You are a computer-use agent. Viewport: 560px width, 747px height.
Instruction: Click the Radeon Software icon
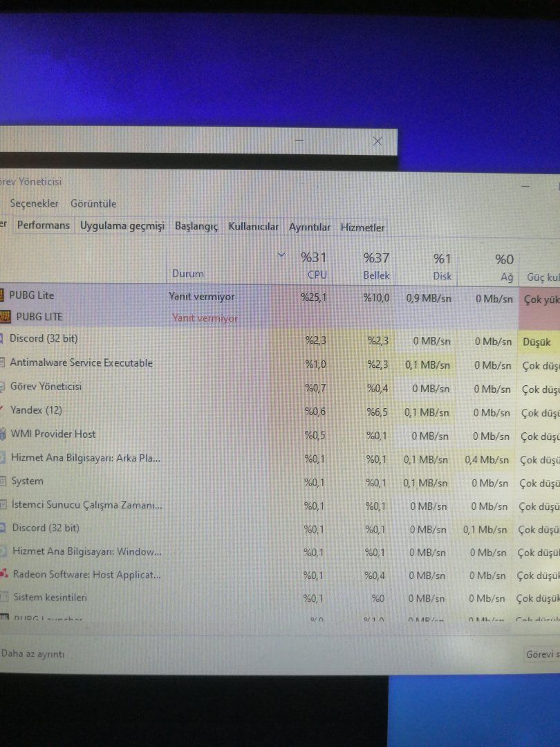[4, 574]
